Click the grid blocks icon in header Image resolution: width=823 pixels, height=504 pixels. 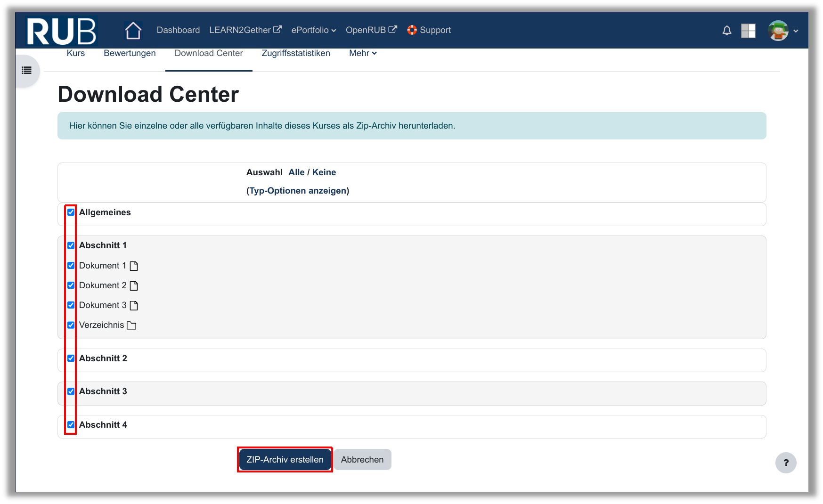coord(748,31)
